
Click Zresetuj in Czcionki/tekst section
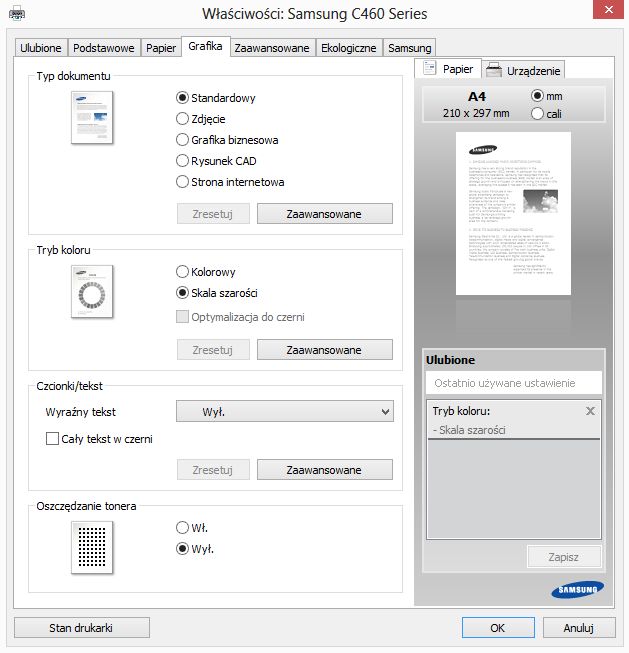213,470
